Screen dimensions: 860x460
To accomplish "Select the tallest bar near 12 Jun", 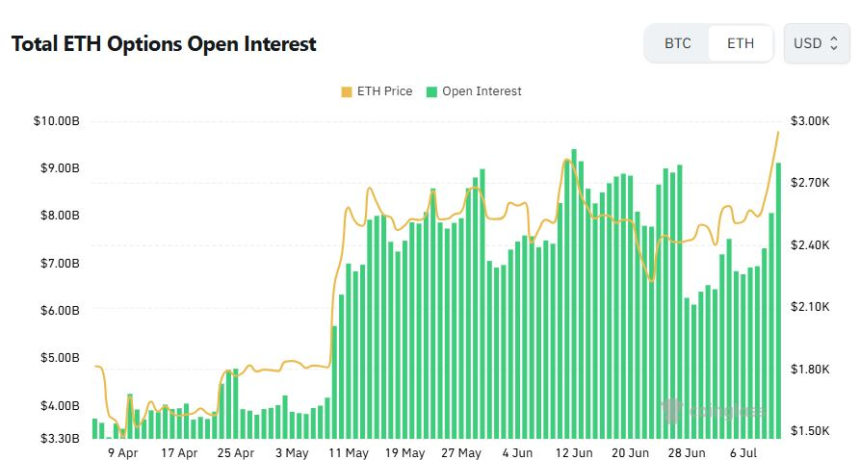I will click(574, 290).
